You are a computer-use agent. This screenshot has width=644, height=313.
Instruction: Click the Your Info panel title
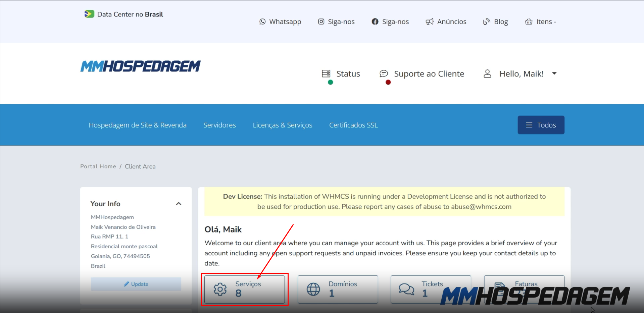(105, 204)
